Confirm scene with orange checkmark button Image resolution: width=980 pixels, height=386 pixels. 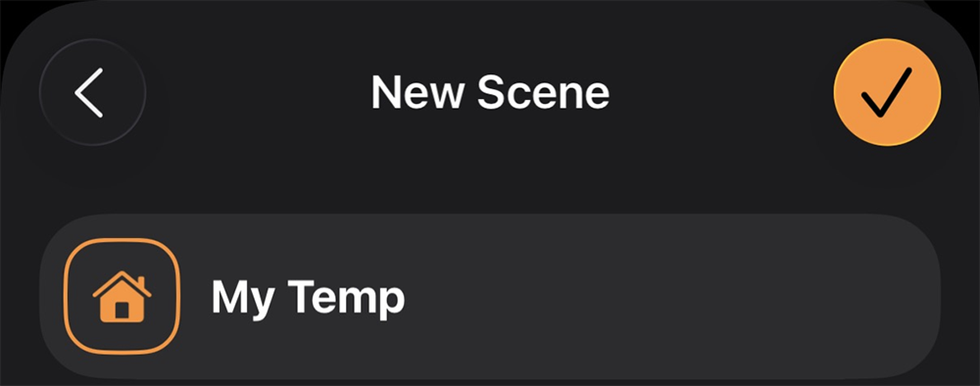coord(887,92)
